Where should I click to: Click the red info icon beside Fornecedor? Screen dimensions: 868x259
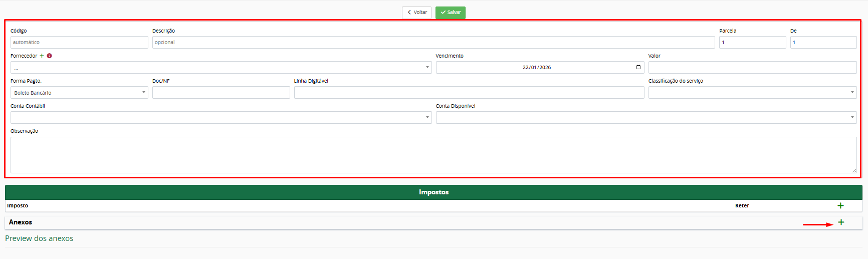[x=49, y=56]
